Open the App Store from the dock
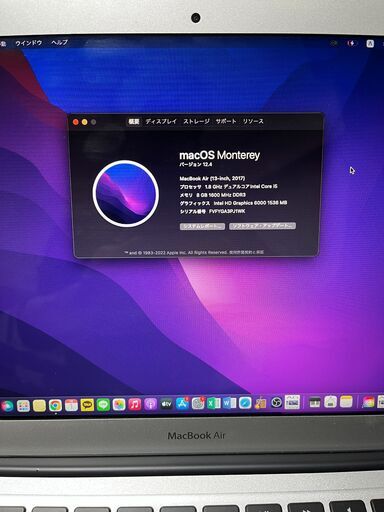 182,404
